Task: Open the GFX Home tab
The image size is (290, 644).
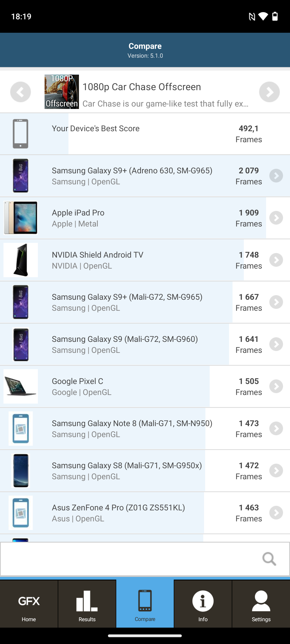Action: coord(29,604)
